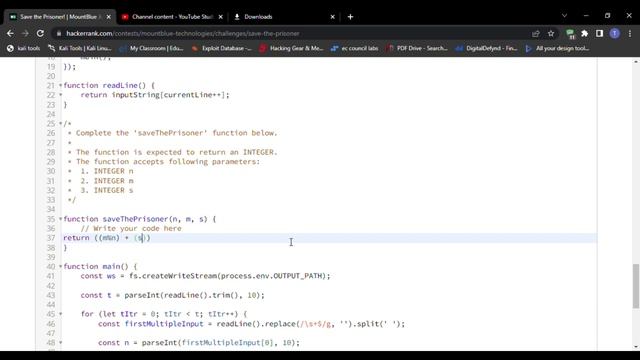
Task: Collapse the readLine function fold arrow at line 21
Action: pyautogui.click(x=60, y=85)
